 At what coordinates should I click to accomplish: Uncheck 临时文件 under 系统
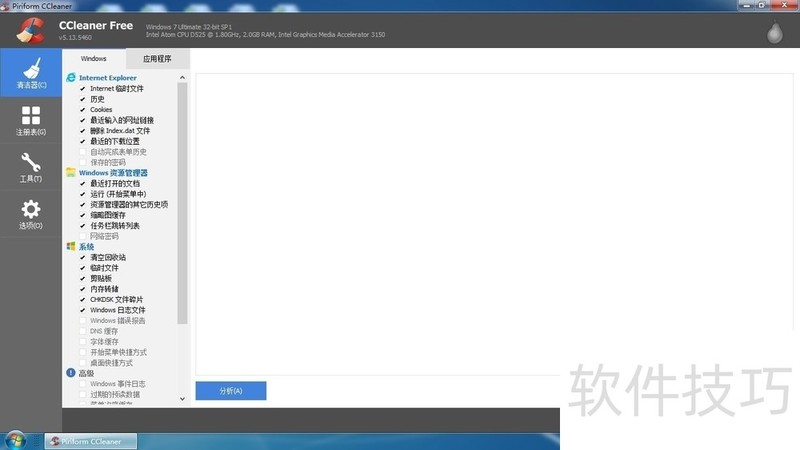tap(83, 268)
